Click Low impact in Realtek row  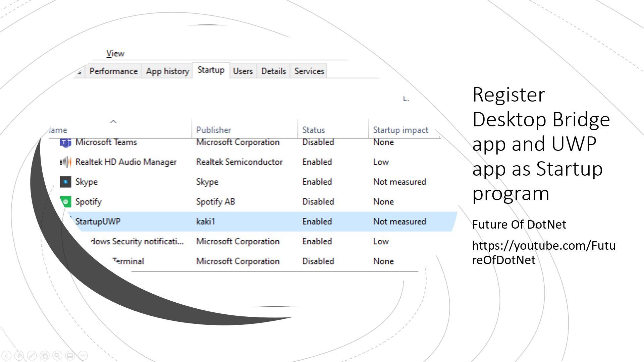point(381,162)
